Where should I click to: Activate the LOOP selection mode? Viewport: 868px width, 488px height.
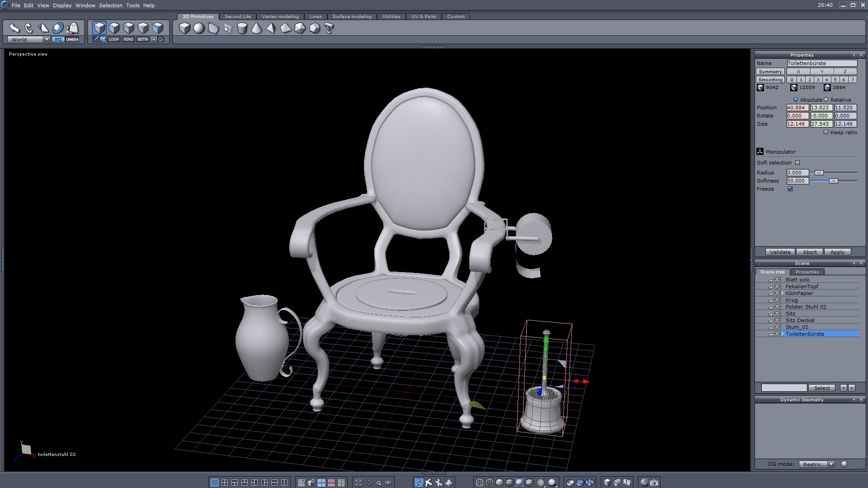[x=113, y=39]
